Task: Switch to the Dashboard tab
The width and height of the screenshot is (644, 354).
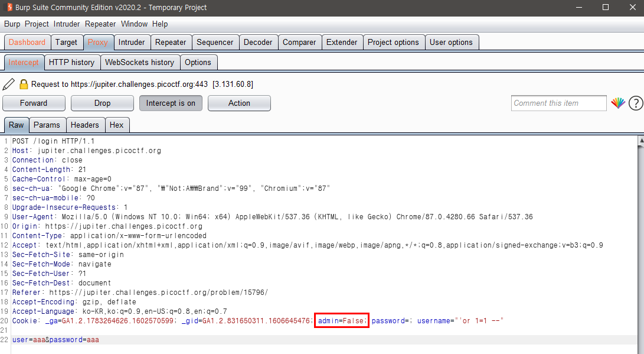Action: coord(27,43)
